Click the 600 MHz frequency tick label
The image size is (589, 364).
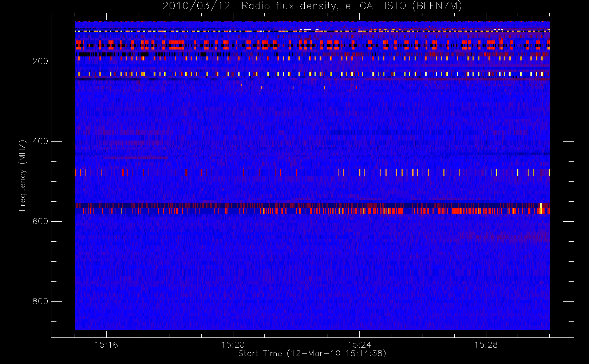tap(40, 221)
